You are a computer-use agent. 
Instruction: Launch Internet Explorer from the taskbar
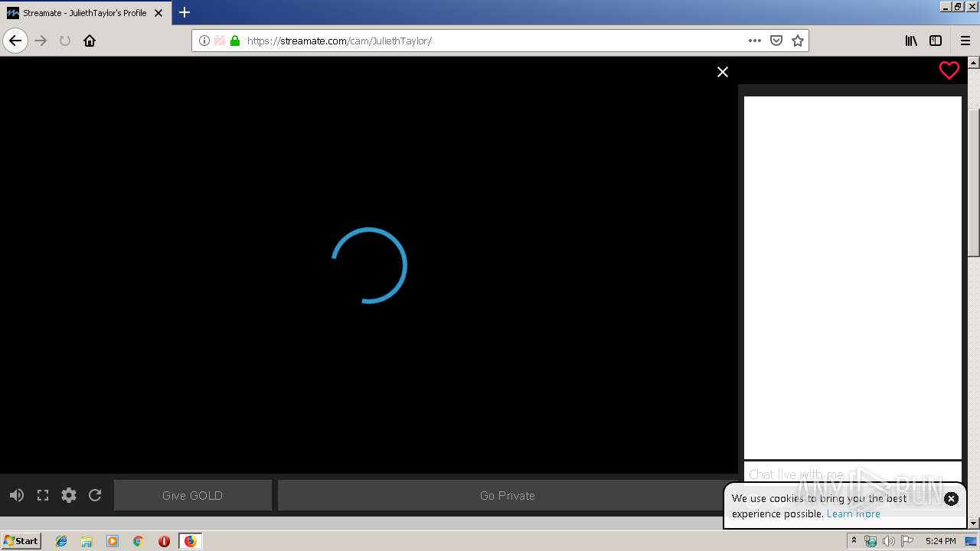pos(61,541)
